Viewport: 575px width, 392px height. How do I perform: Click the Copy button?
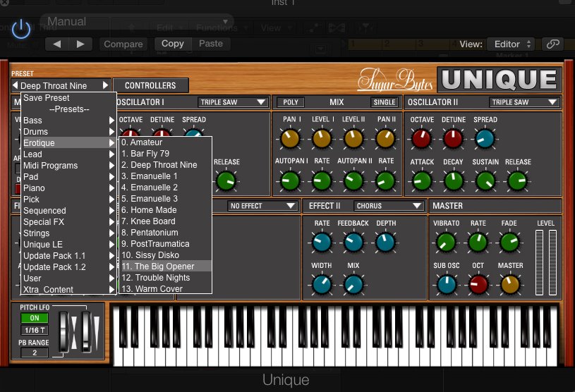pyautogui.click(x=173, y=44)
